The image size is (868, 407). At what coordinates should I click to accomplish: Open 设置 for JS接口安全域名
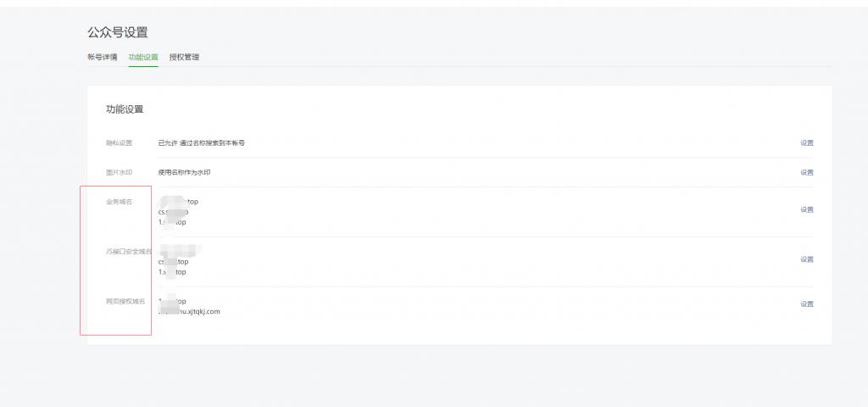coord(806,259)
